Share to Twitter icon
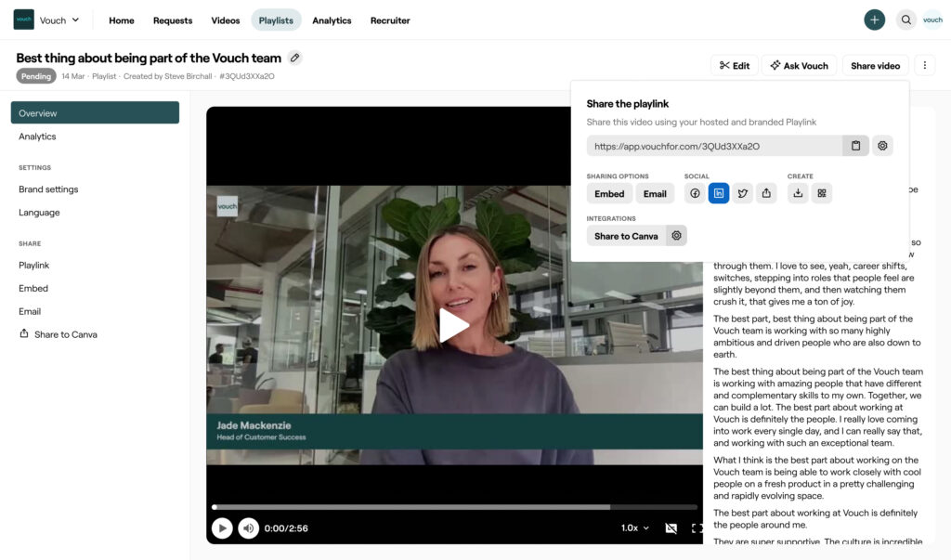This screenshot has width=951, height=560. [742, 193]
